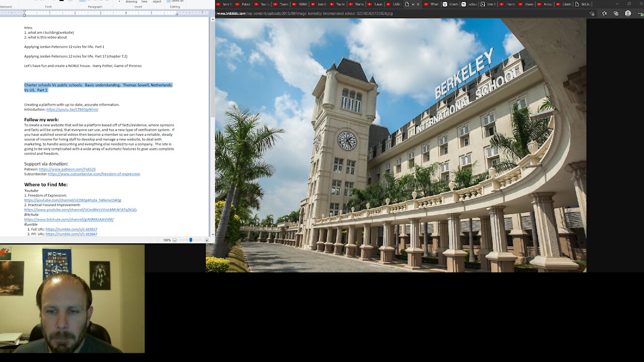Switch to the BitChute browser tab
The width and height of the screenshot is (644, 362).
pyautogui.click(x=582, y=4)
